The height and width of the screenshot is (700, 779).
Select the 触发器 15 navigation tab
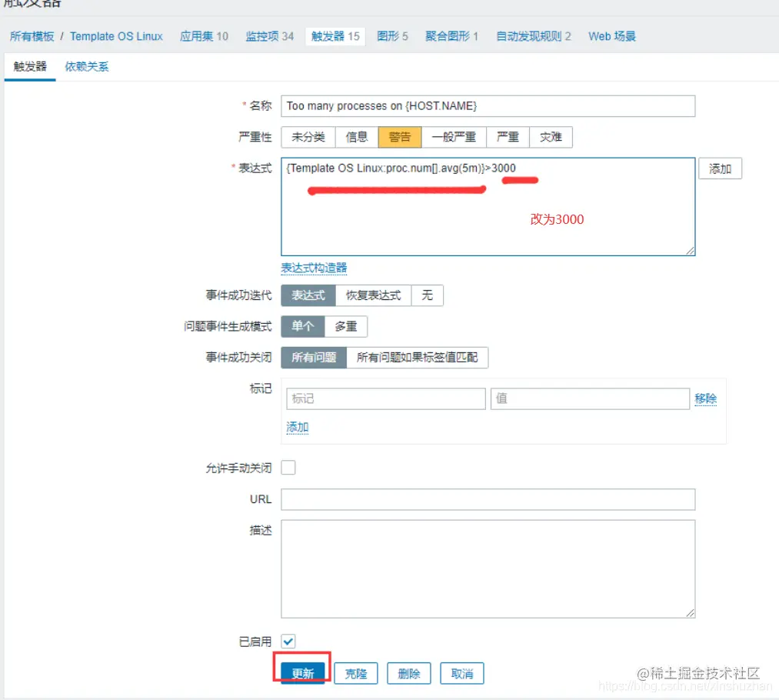coord(335,36)
